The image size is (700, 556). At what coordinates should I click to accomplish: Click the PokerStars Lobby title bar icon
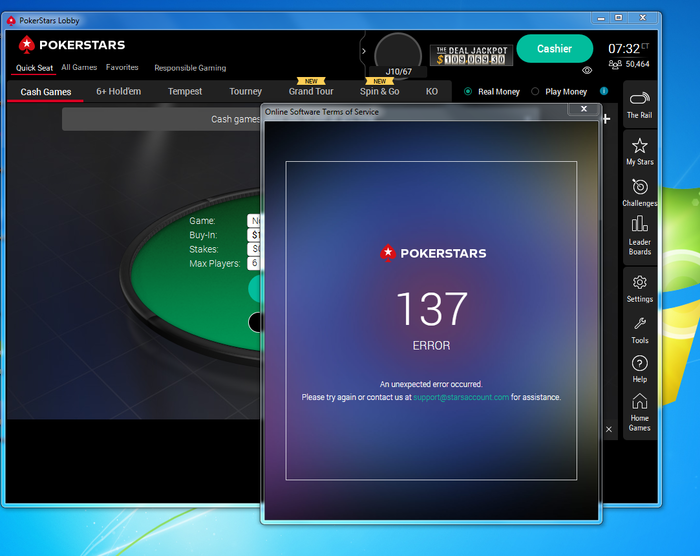[11, 21]
